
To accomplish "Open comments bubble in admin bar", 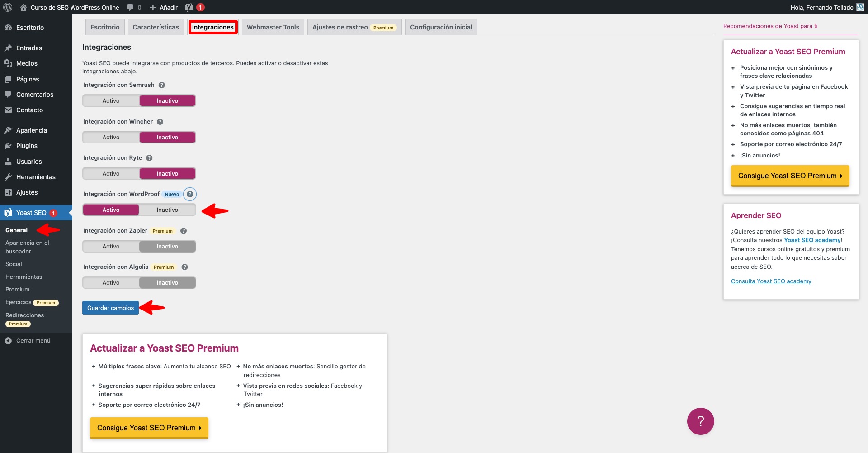I will tap(130, 7).
